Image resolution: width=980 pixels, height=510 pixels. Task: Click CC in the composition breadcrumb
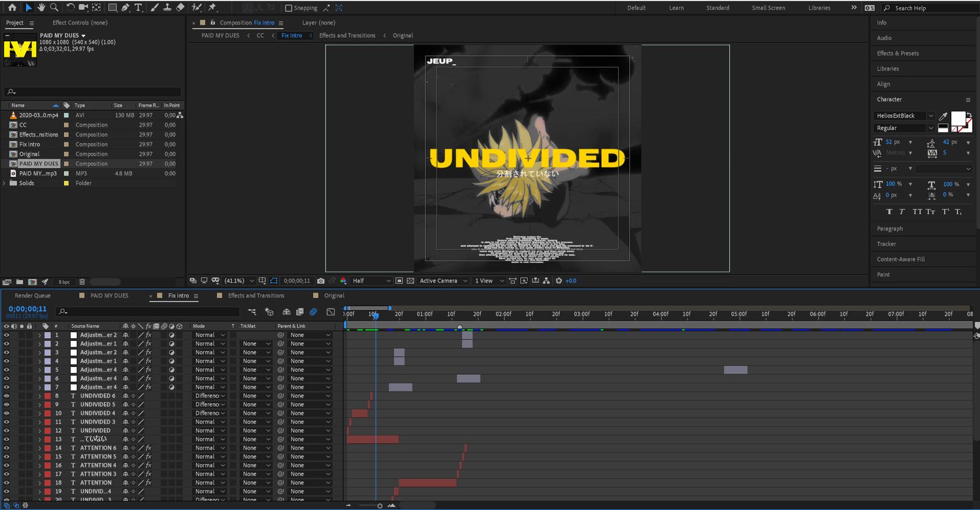click(260, 35)
